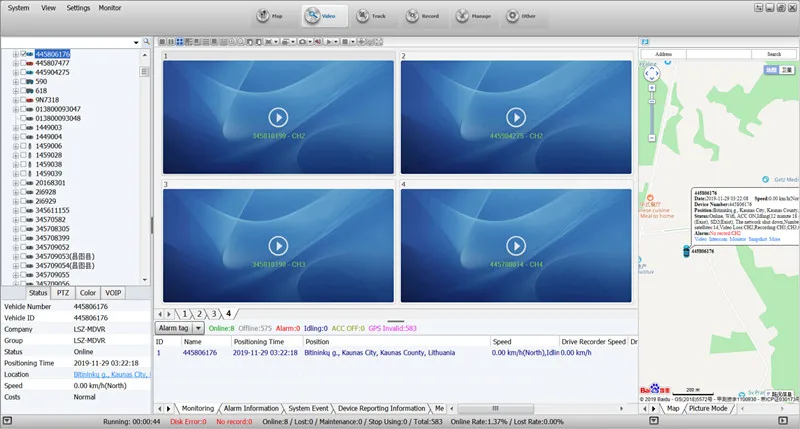Check the 345611155 vehicle checkbox
Viewport: 800px width, 429px height.
coord(23,210)
